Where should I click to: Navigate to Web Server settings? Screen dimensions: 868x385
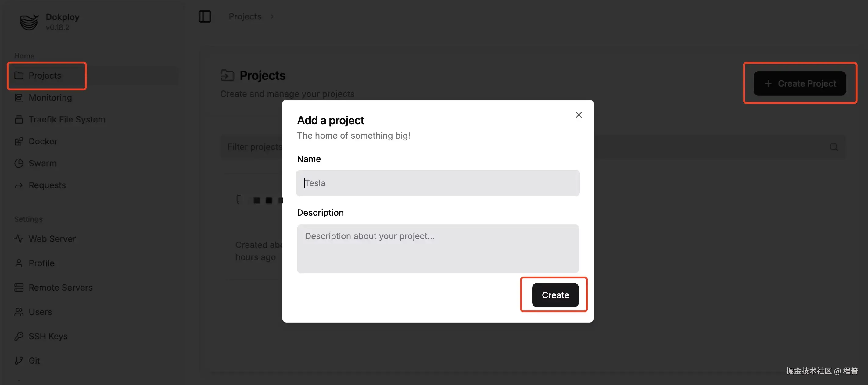(52, 239)
